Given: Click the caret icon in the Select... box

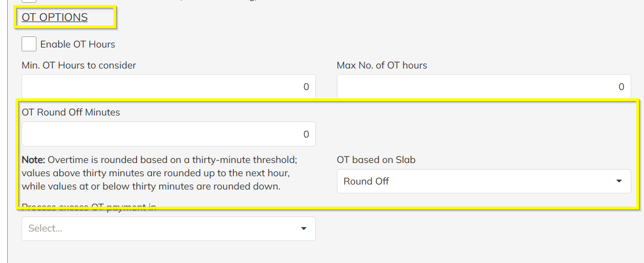Looking at the screenshot, I should [304, 229].
